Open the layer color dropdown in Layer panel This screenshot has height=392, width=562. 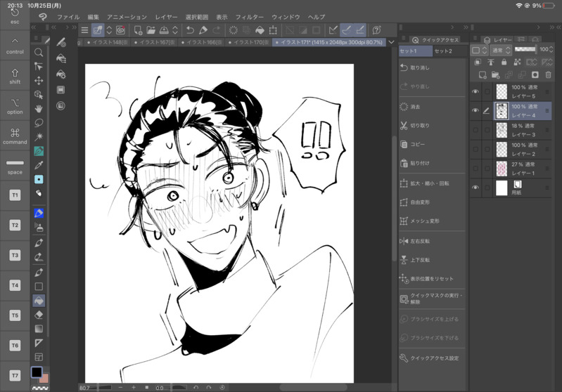coord(479,50)
